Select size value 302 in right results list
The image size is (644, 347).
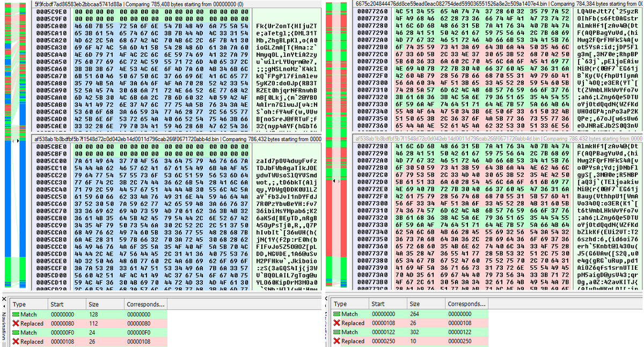click(415, 332)
